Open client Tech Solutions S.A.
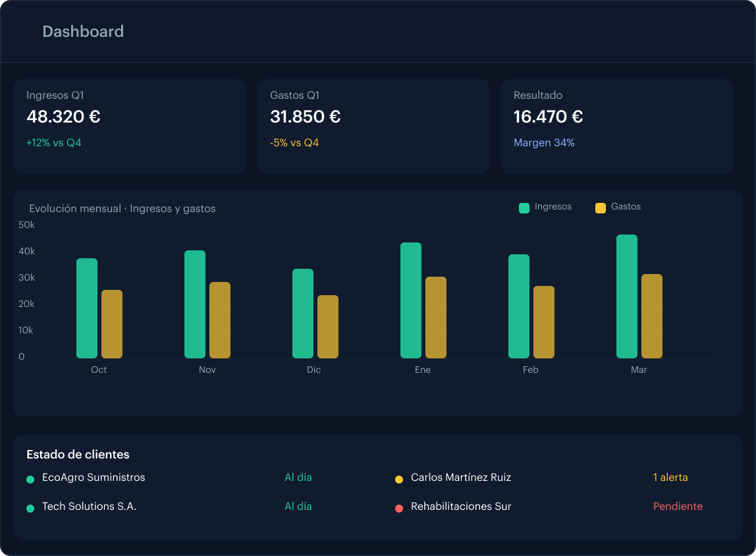Viewport: 756px width, 556px height. click(89, 507)
